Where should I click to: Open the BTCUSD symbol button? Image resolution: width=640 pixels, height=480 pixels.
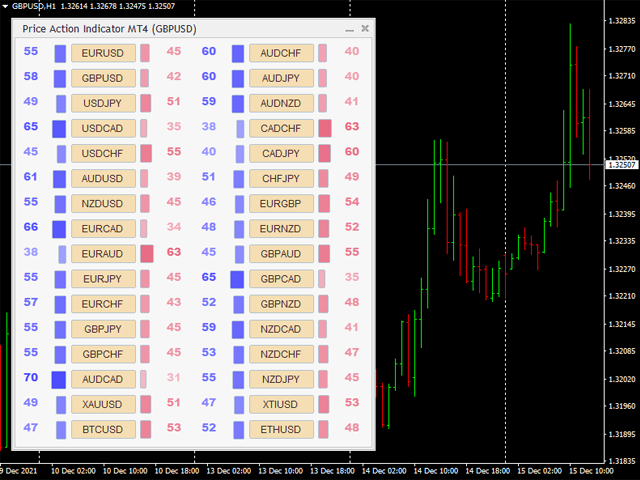click(103, 429)
